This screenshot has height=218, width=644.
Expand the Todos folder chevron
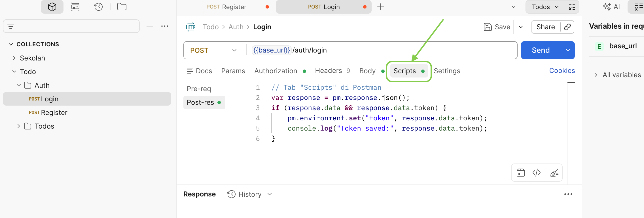click(x=19, y=126)
